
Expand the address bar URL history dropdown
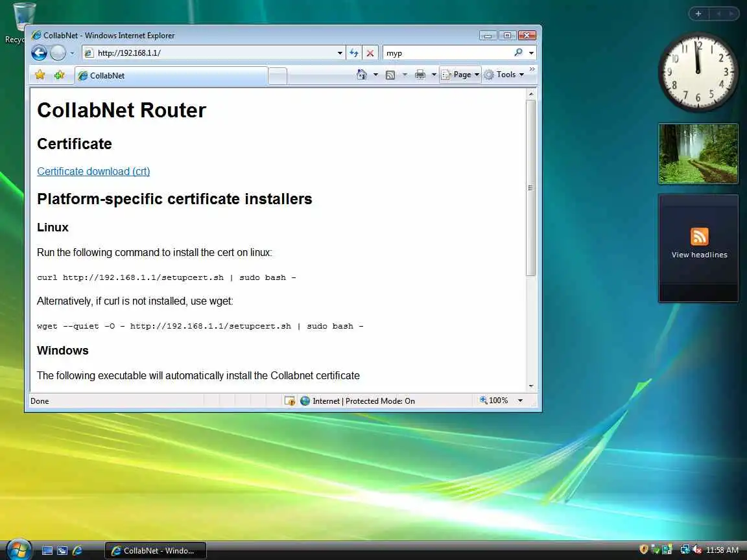[x=340, y=53]
